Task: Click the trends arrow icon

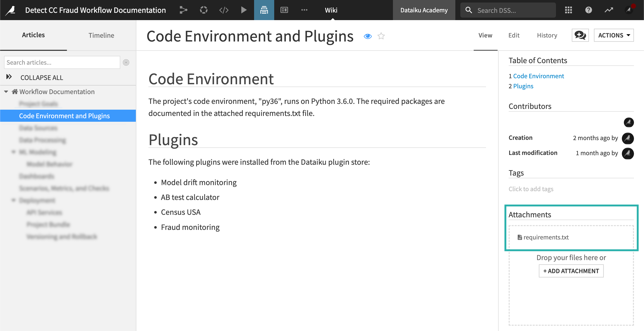Action: tap(609, 10)
